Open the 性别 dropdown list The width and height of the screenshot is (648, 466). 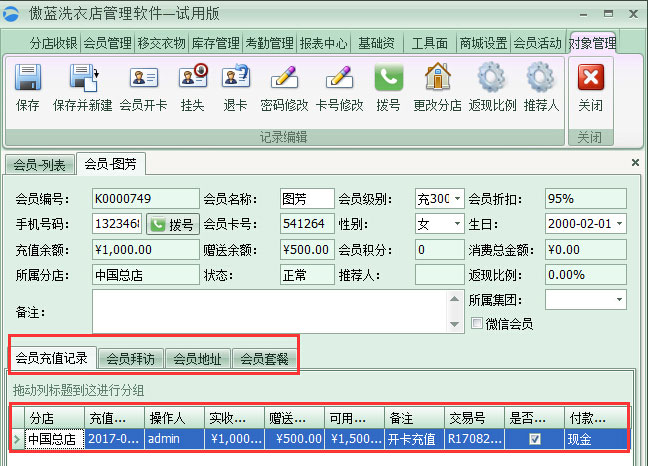click(457, 223)
